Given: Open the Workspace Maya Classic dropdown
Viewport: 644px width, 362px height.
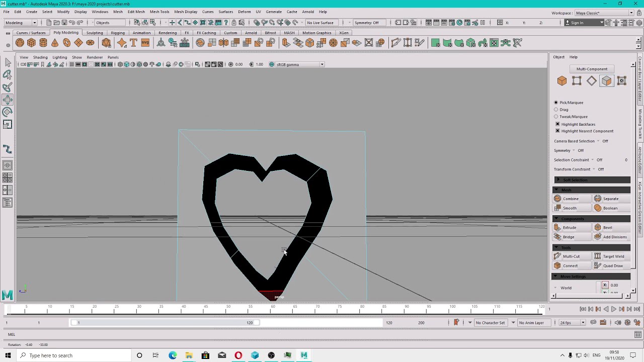Looking at the screenshot, I should [604, 13].
